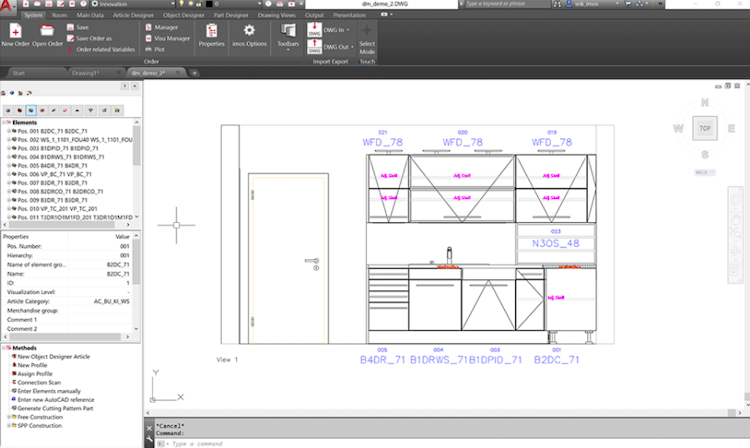The width and height of the screenshot is (750, 448).
Task: Click the shopping cart app store icon
Action: pyautogui.click(x=628, y=4)
